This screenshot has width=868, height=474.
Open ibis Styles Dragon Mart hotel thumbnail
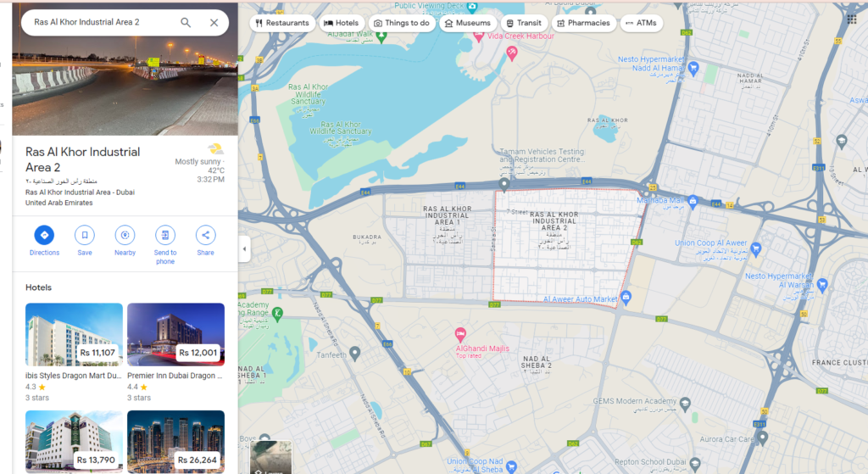[74, 334]
